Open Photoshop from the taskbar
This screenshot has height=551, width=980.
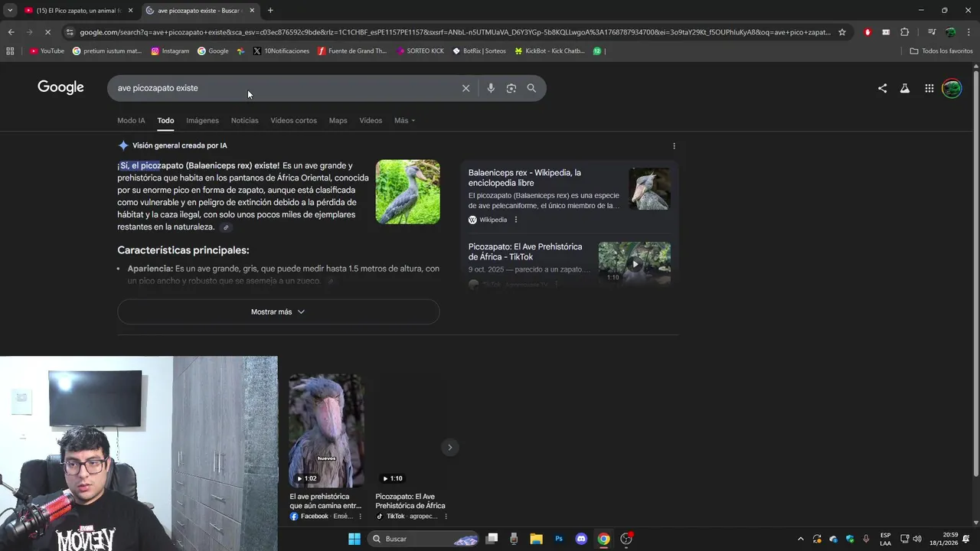[559, 539]
